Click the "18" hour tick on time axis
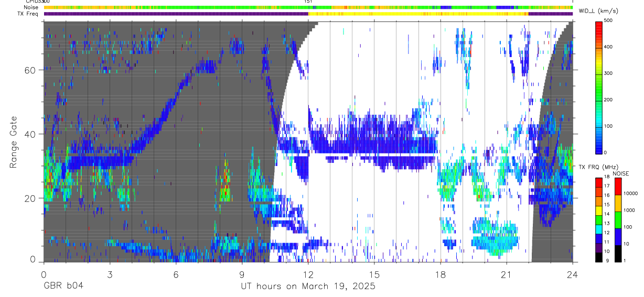This screenshot has height=297, width=644. [441, 274]
